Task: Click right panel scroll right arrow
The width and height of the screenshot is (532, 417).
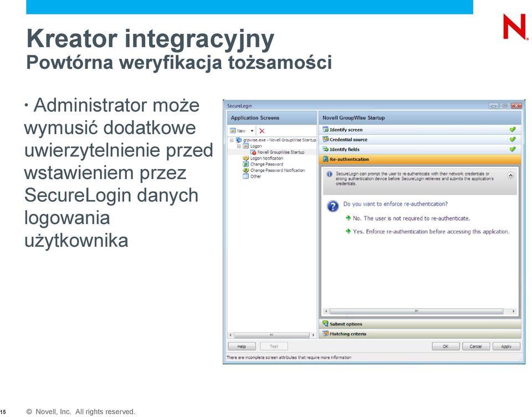Action: [x=513, y=311]
